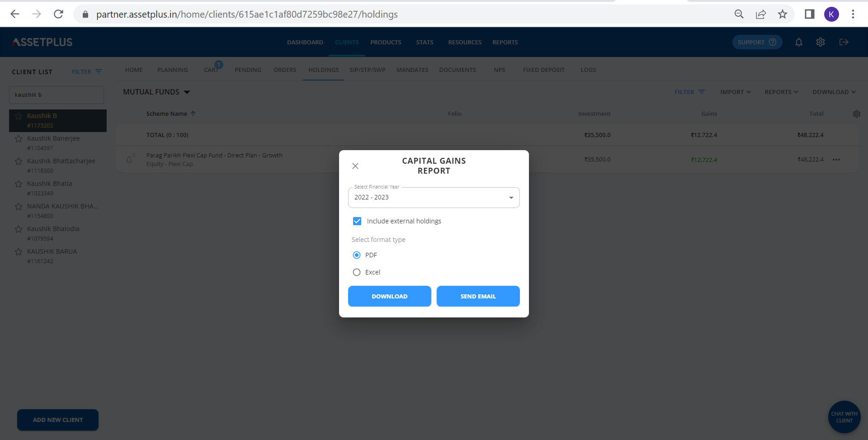Click the Support button

pyautogui.click(x=757, y=42)
